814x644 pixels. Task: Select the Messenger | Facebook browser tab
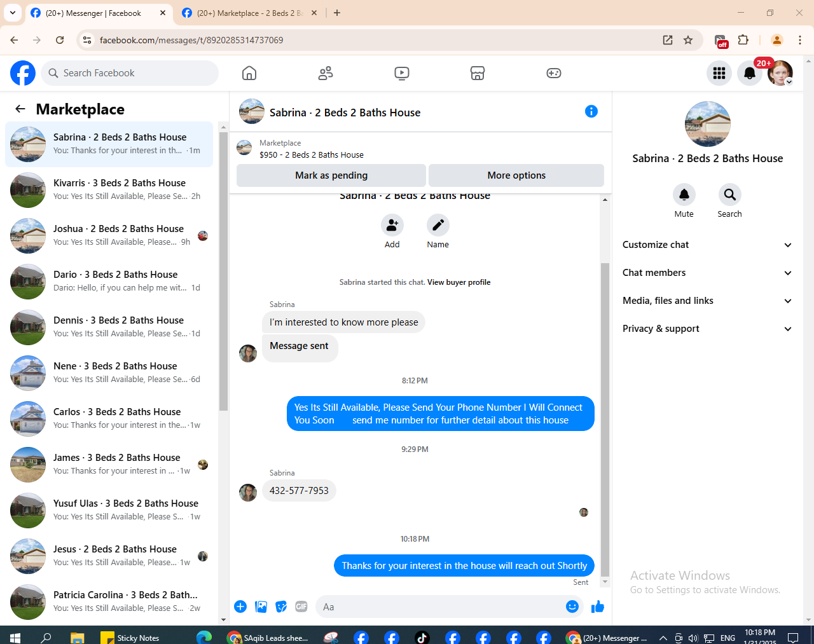[x=99, y=13]
